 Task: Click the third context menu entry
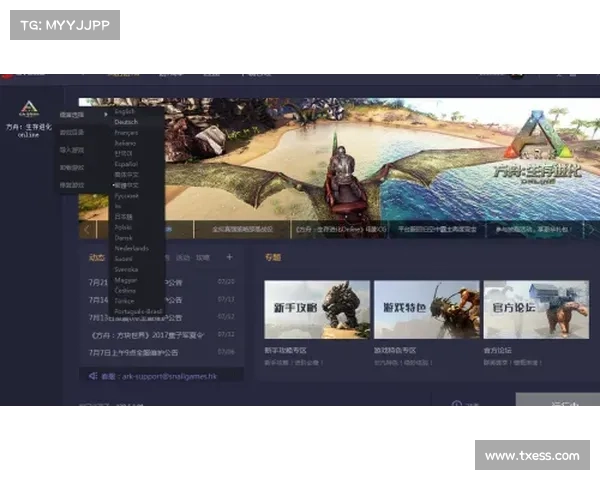click(x=72, y=150)
